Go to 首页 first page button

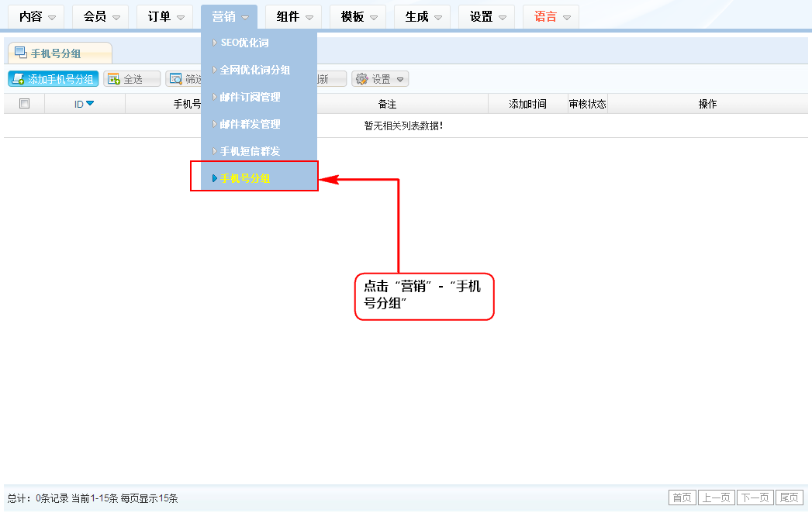pyautogui.click(x=682, y=498)
